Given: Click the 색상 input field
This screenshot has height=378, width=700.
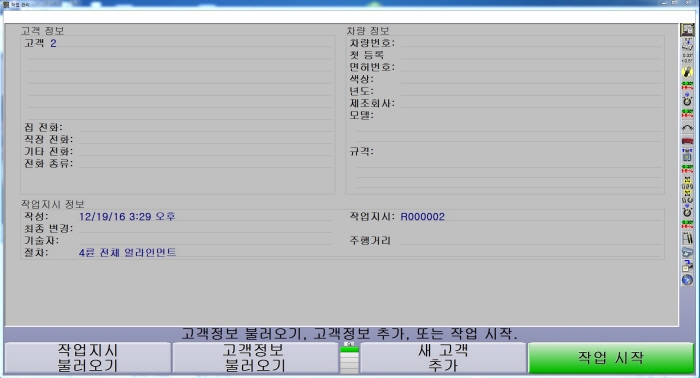Looking at the screenshot, I should coord(530,79).
